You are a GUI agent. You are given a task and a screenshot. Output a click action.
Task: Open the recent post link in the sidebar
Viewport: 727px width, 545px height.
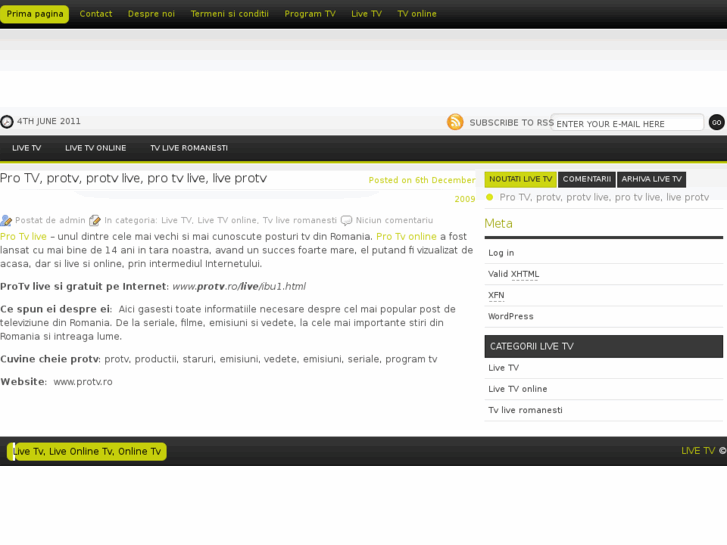point(604,197)
